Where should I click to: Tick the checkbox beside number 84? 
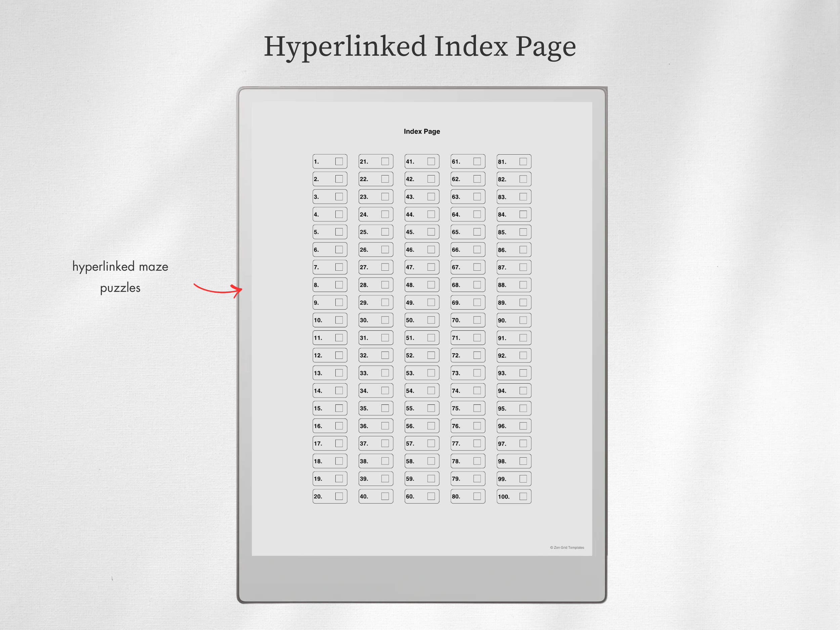(523, 214)
